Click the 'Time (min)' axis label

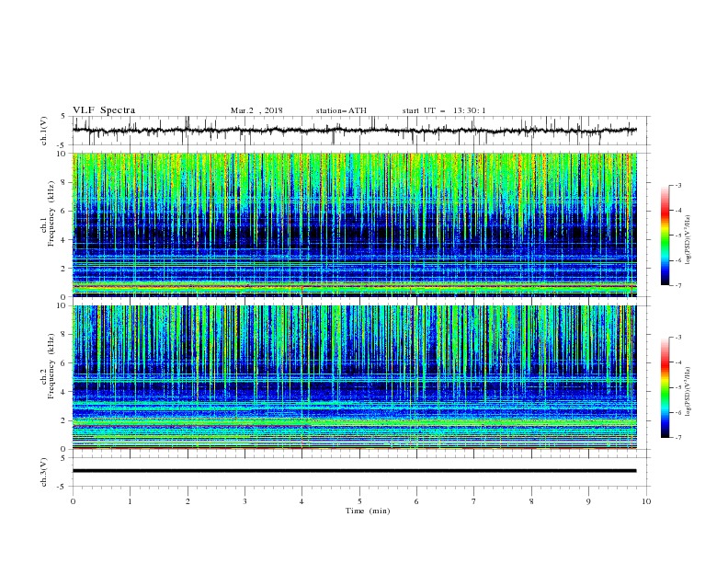point(368,511)
